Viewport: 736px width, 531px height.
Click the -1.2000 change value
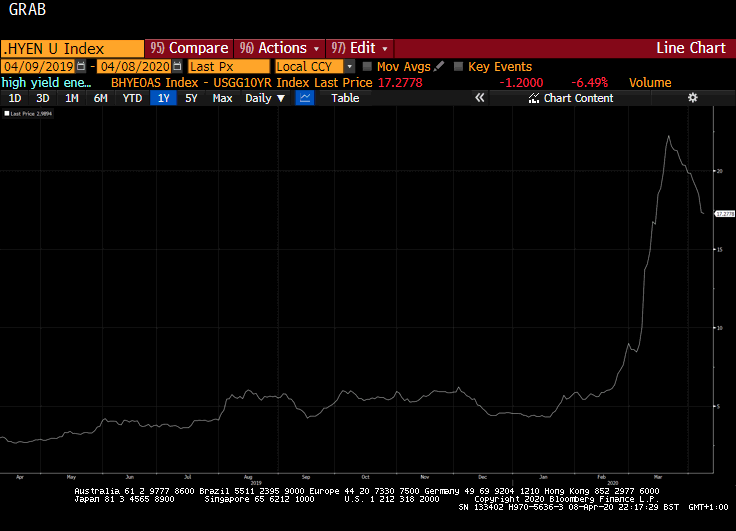(521, 83)
